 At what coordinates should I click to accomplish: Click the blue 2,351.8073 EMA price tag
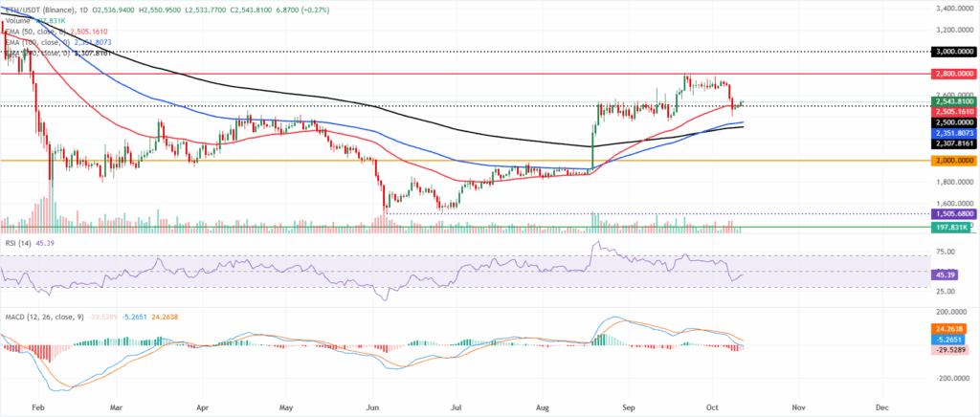pyautogui.click(x=952, y=133)
